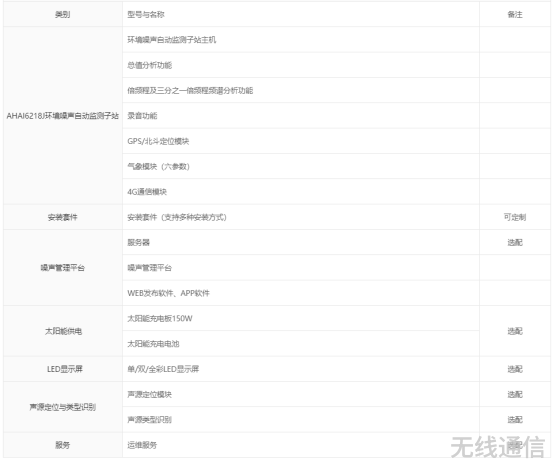Click the GPS/北斗定位模块 entry
Image resolution: width=554 pixels, height=460 pixels.
point(158,141)
